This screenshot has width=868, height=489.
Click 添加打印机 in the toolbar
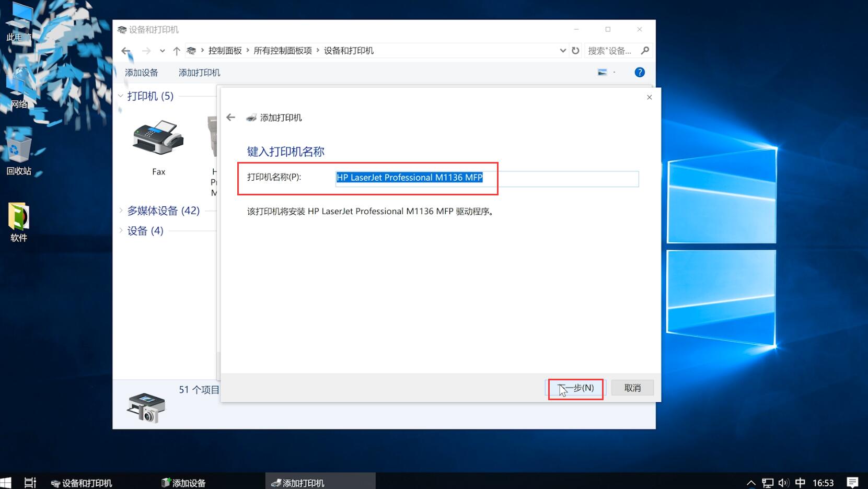click(199, 73)
